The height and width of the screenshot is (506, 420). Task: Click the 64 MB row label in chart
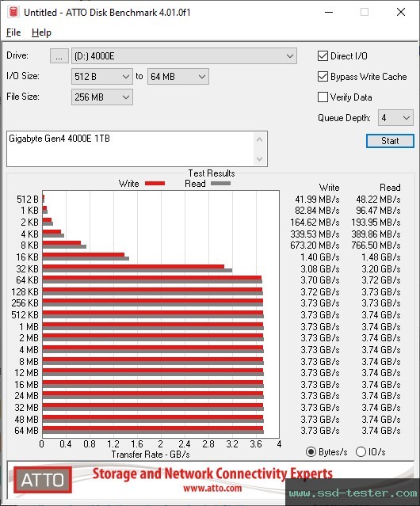[x=26, y=431]
